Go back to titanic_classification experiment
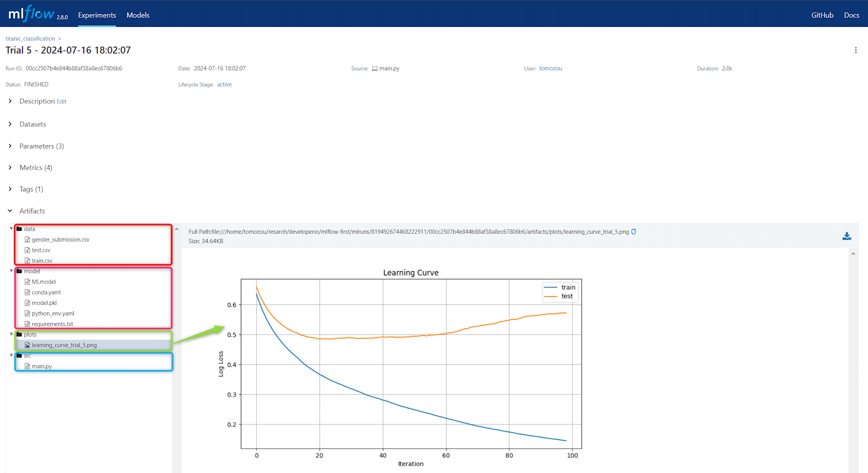 click(x=30, y=39)
